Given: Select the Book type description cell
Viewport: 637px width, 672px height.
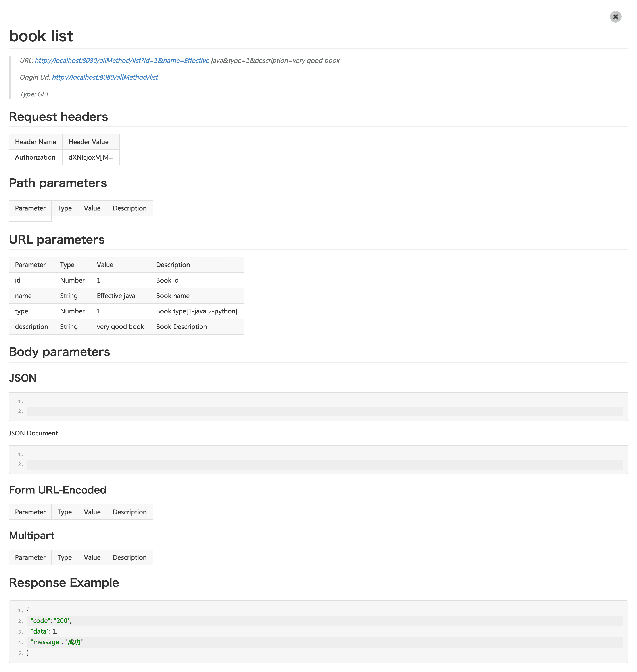Looking at the screenshot, I should pos(197,311).
